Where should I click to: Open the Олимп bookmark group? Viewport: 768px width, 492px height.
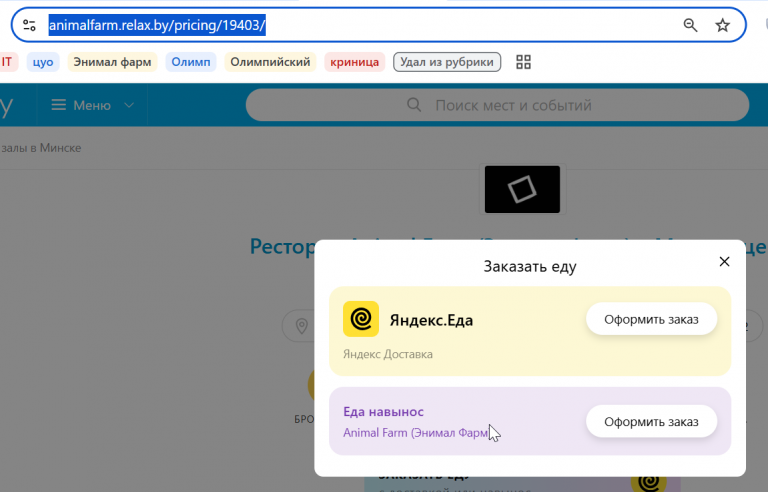191,62
